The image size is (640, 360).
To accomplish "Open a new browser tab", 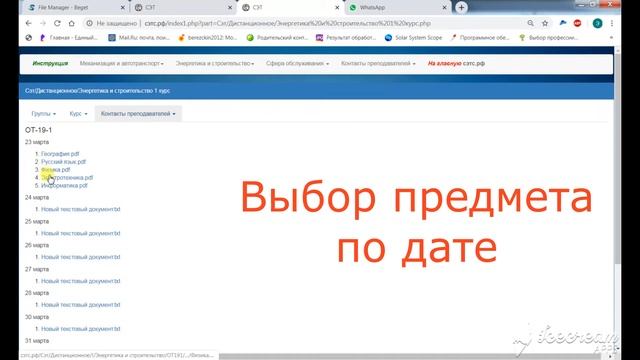I will pos(461,7).
